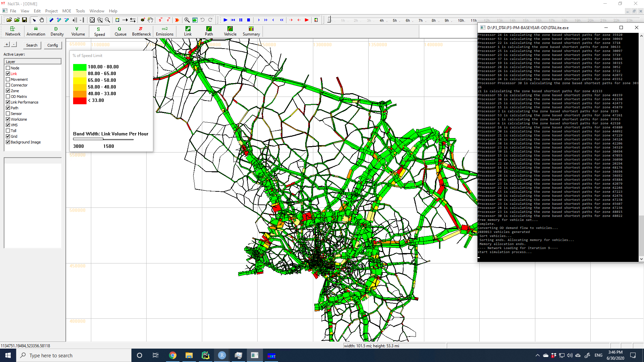644x362 pixels.
Task: Click the Save project icon
Action: pos(24,20)
